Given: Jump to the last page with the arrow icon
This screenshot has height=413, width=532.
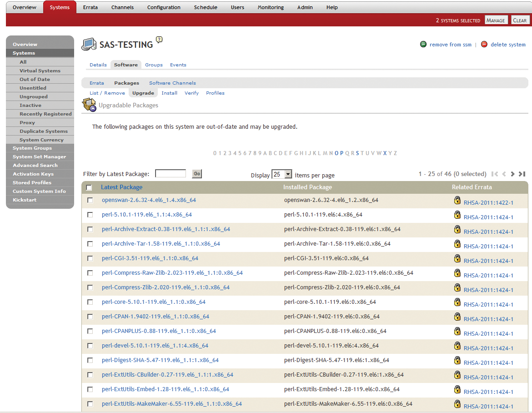Looking at the screenshot, I should [522, 174].
